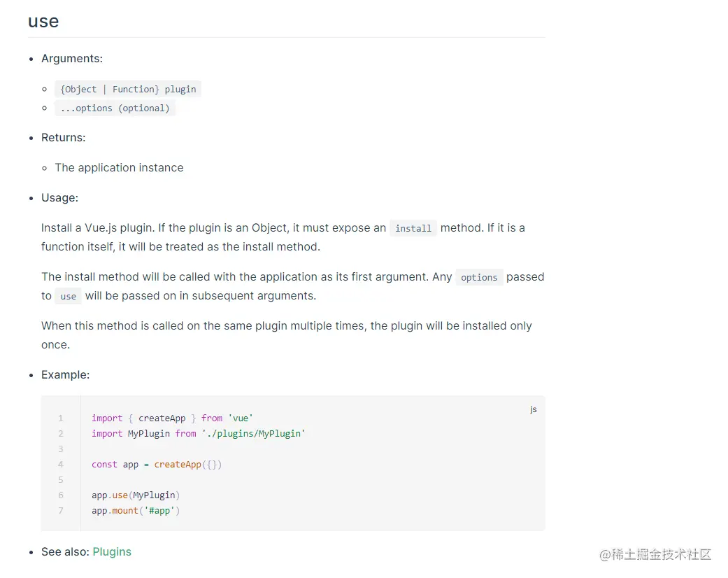Image resolution: width=728 pixels, height=578 pixels.
Task: Click the "Usage:" list label
Action: (60, 198)
